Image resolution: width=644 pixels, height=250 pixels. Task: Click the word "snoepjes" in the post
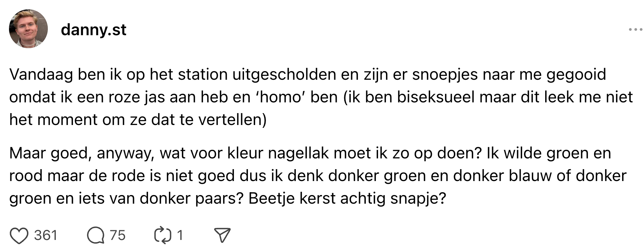click(445, 74)
